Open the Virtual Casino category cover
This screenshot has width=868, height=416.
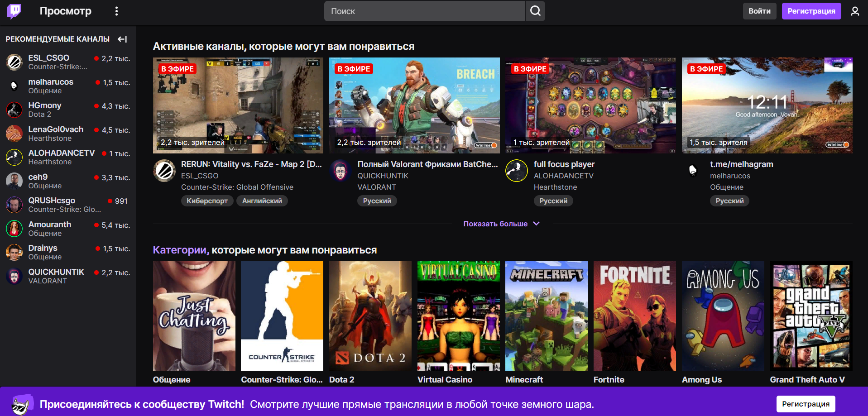click(459, 316)
